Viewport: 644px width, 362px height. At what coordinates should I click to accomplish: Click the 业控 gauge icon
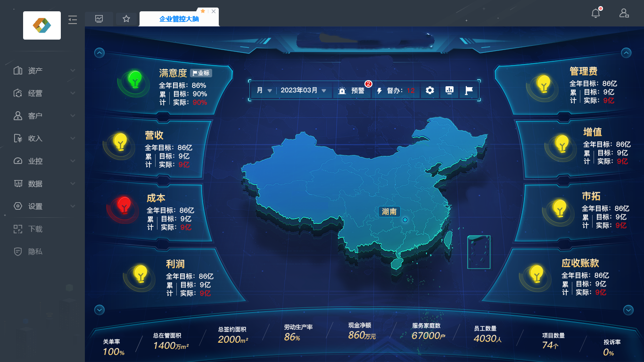tap(18, 161)
